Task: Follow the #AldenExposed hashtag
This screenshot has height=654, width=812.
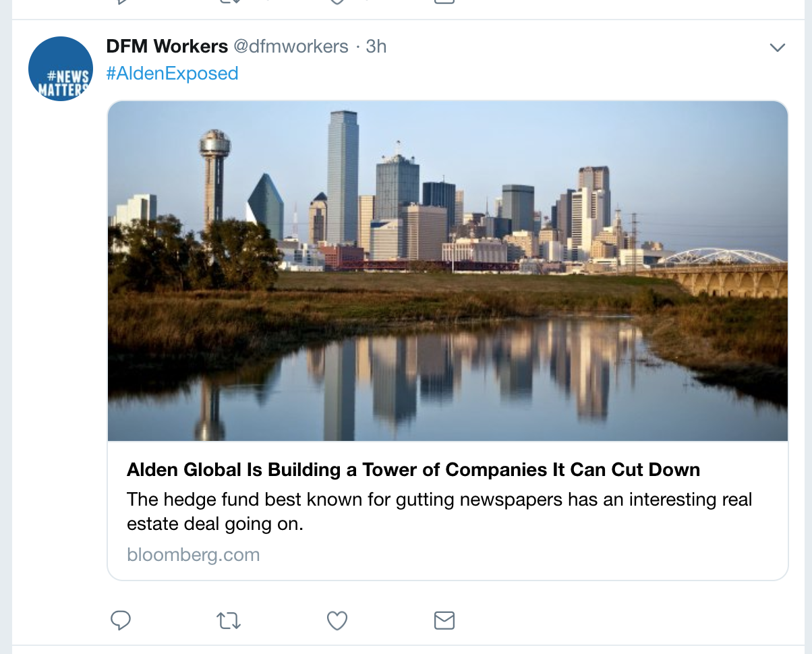Action: coord(172,73)
